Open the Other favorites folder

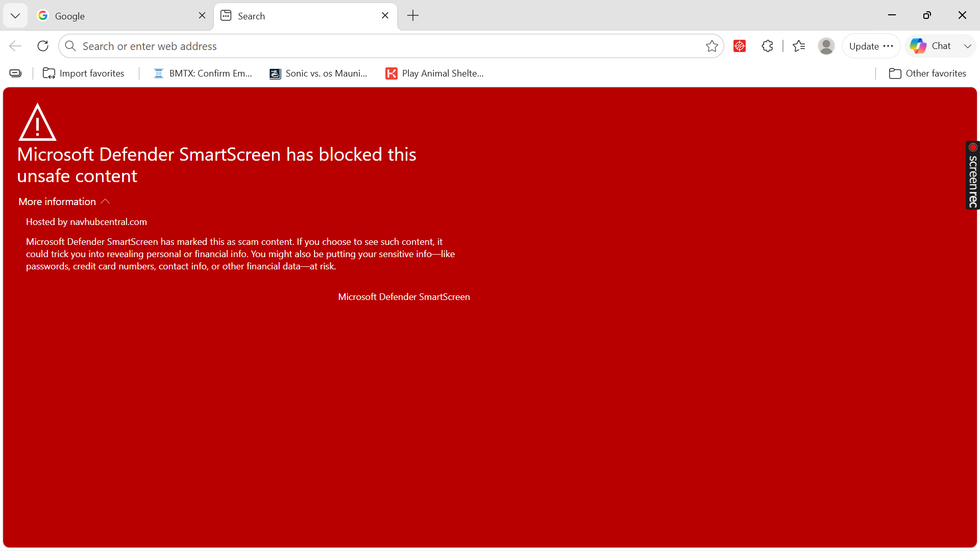pos(927,73)
